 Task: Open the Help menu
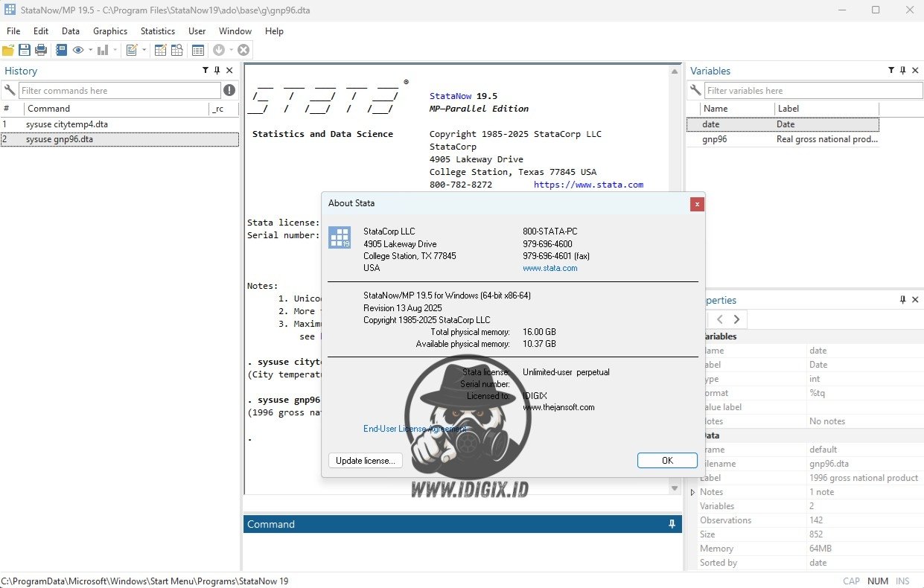274,31
